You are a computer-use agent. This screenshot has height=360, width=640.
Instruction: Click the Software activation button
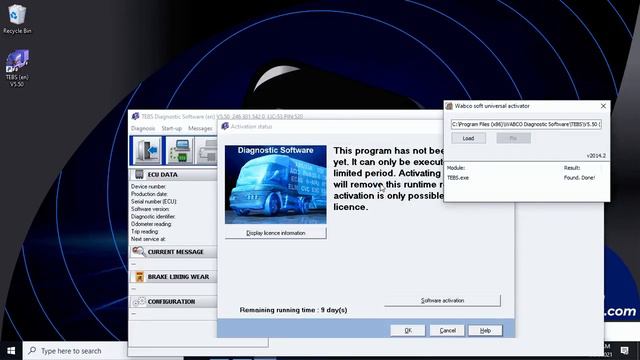442,300
